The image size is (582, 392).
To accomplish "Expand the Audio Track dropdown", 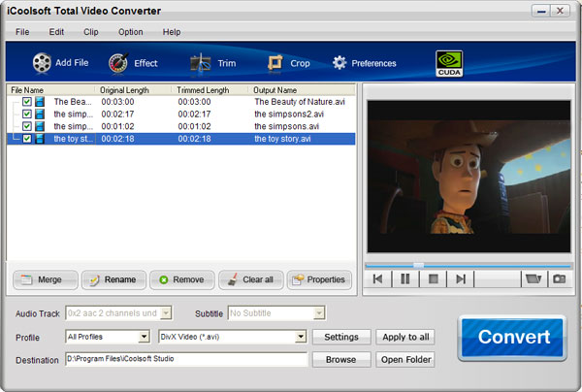I will (166, 313).
